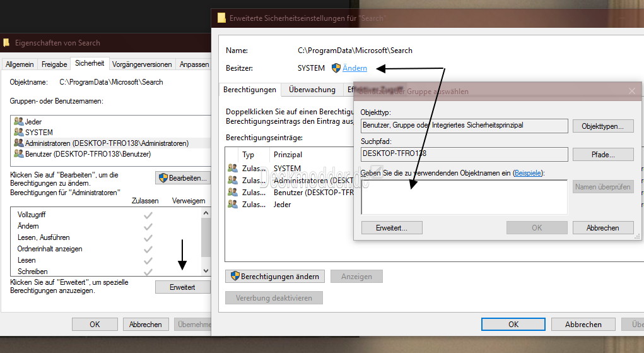This screenshot has width=644, height=353.
Task: Click folder icon in Eigenschaften title bar
Action: tap(6, 43)
